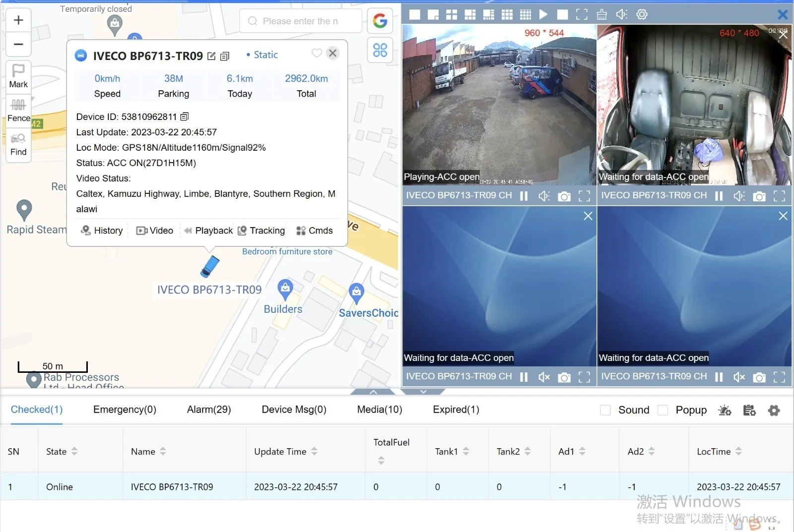This screenshot has width=794, height=532.
Task: Enable the Sound checkbox
Action: pyautogui.click(x=605, y=410)
